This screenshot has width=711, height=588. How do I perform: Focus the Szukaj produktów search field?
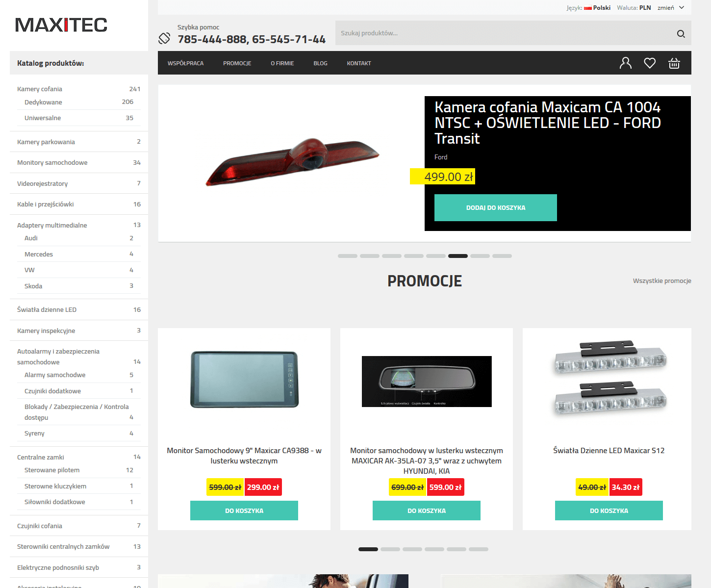(x=505, y=33)
